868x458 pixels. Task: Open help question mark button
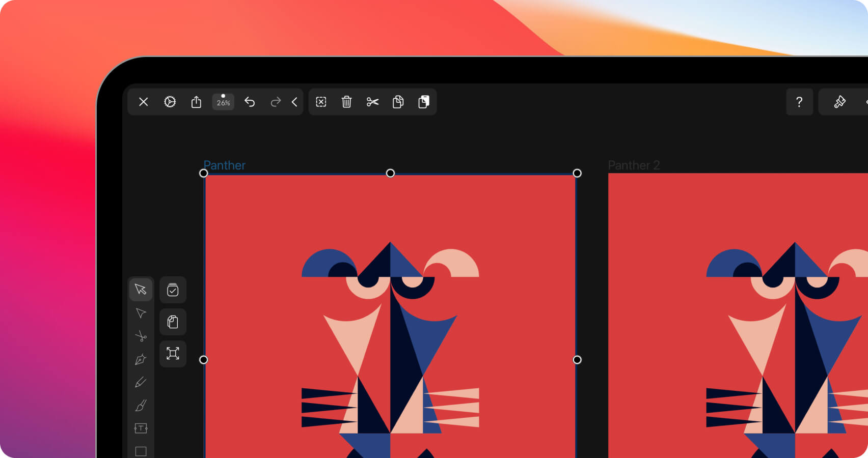[799, 102]
